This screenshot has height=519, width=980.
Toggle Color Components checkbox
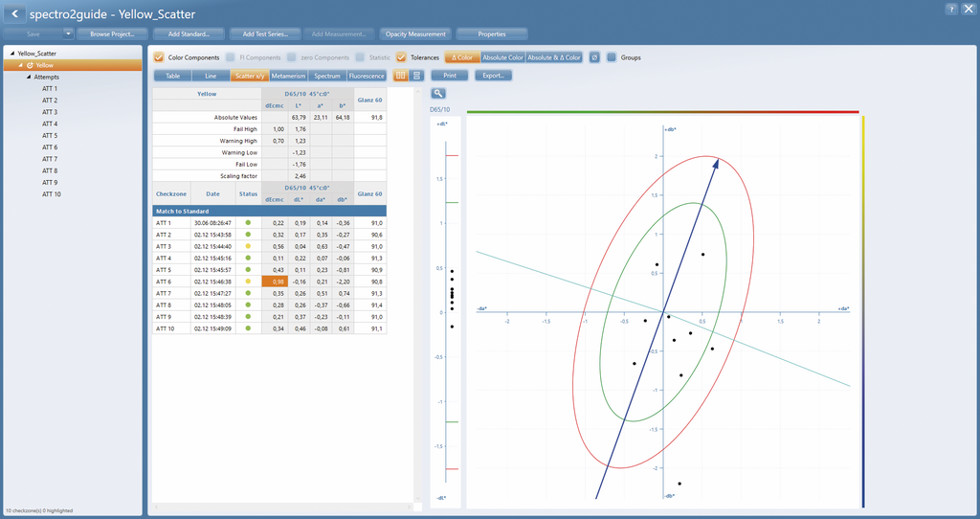coord(159,56)
